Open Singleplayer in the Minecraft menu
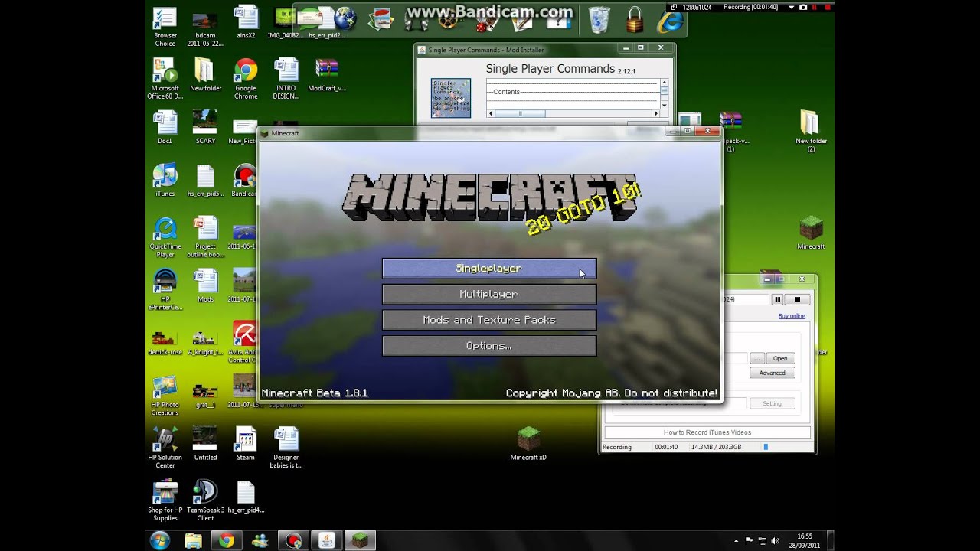Image resolution: width=980 pixels, height=551 pixels. 489,269
